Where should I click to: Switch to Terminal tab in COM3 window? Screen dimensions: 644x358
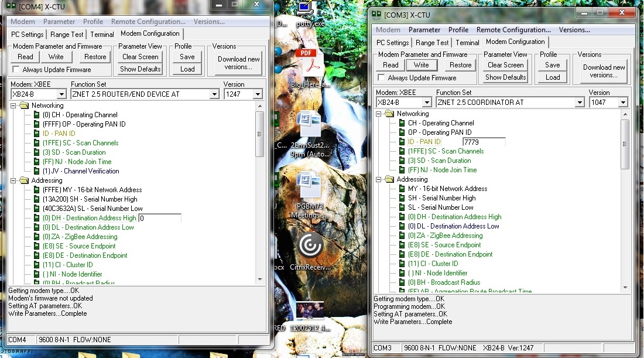[467, 43]
